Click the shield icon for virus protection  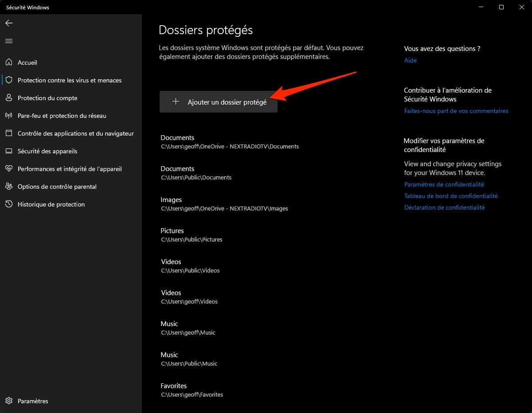point(8,80)
